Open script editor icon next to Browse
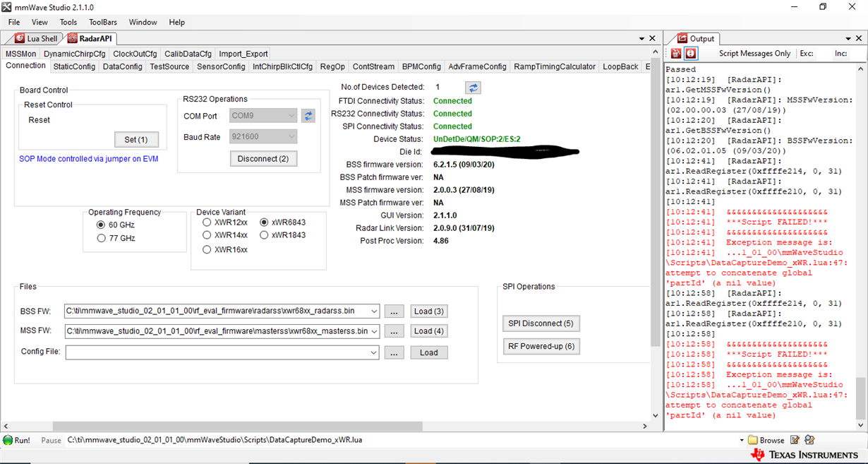The width and height of the screenshot is (868, 464). point(795,440)
